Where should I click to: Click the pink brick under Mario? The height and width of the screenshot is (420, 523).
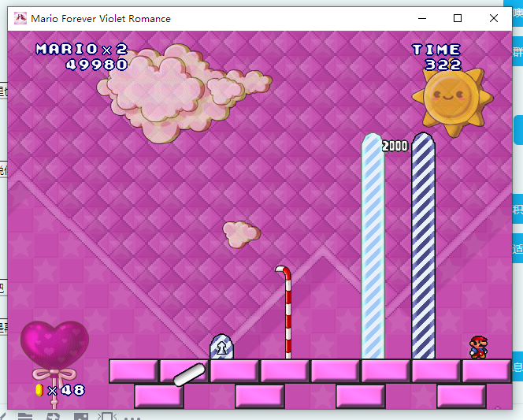click(487, 371)
